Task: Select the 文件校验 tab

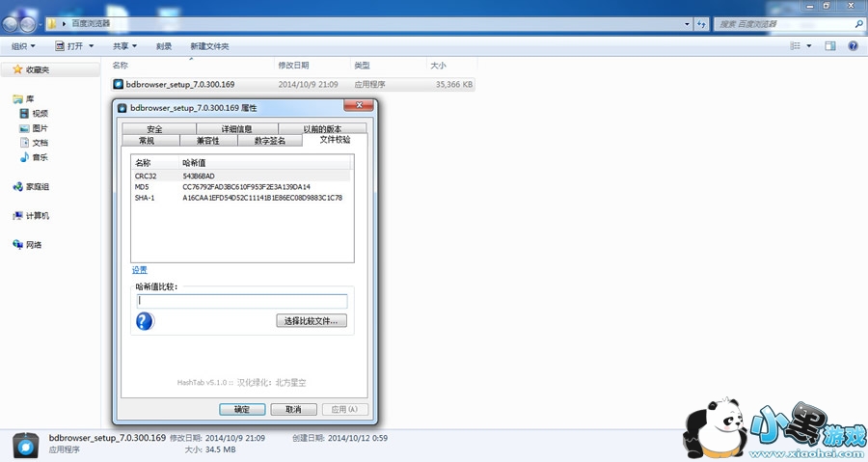Action: tap(335, 140)
